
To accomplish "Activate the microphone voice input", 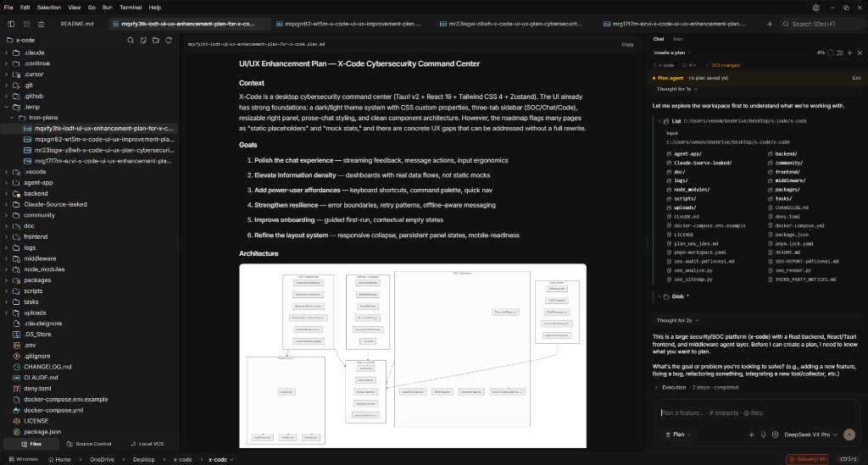I will coord(764,435).
